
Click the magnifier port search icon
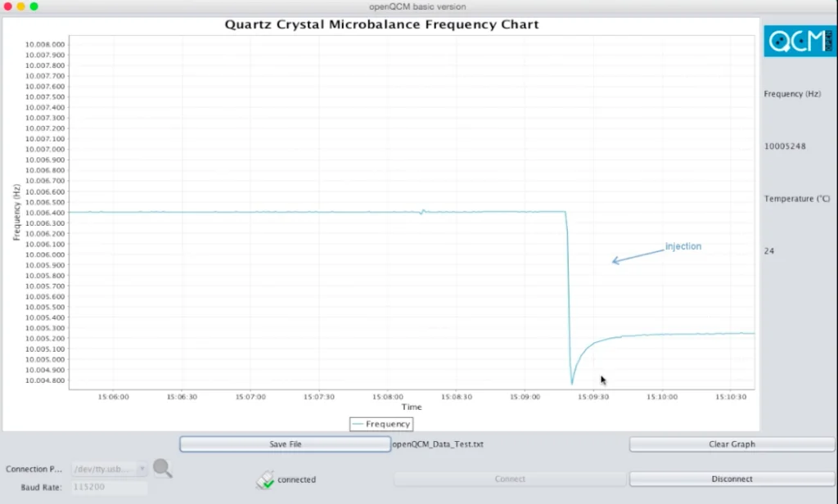163,468
